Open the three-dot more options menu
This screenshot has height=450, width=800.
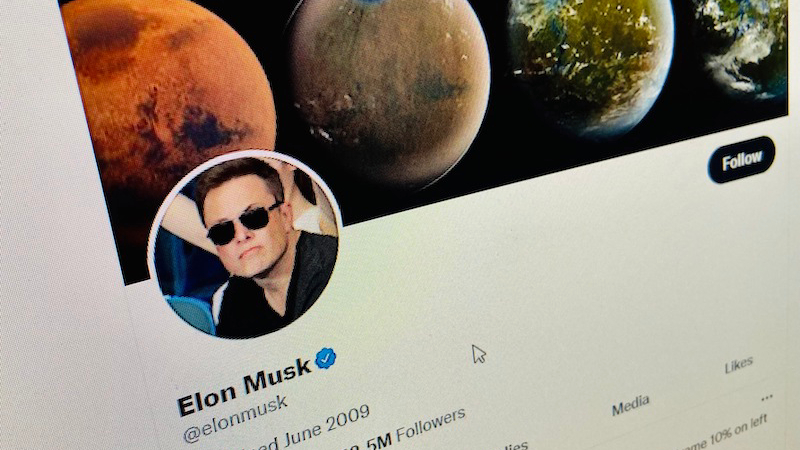pyautogui.click(x=766, y=397)
